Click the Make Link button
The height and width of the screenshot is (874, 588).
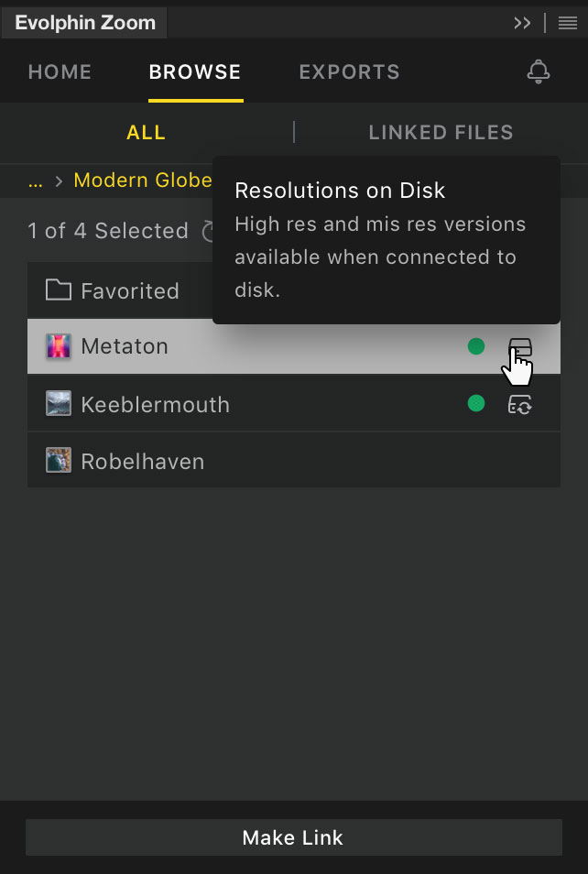pyautogui.click(x=294, y=837)
